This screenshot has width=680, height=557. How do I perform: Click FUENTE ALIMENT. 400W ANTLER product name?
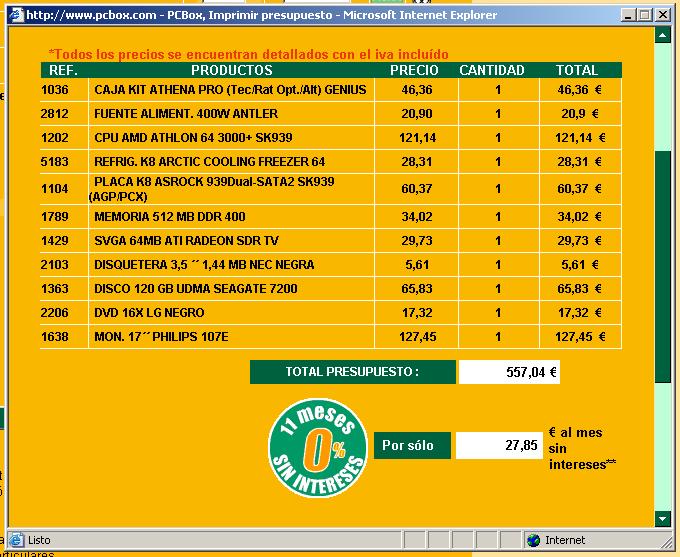pyautogui.click(x=186, y=114)
